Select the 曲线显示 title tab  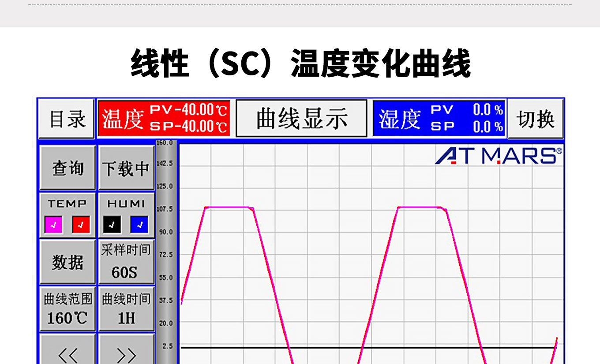coord(301,119)
